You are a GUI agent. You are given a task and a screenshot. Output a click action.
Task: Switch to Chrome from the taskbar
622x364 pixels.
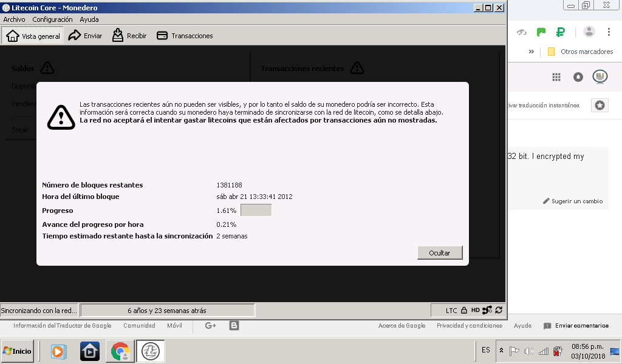[120, 351]
